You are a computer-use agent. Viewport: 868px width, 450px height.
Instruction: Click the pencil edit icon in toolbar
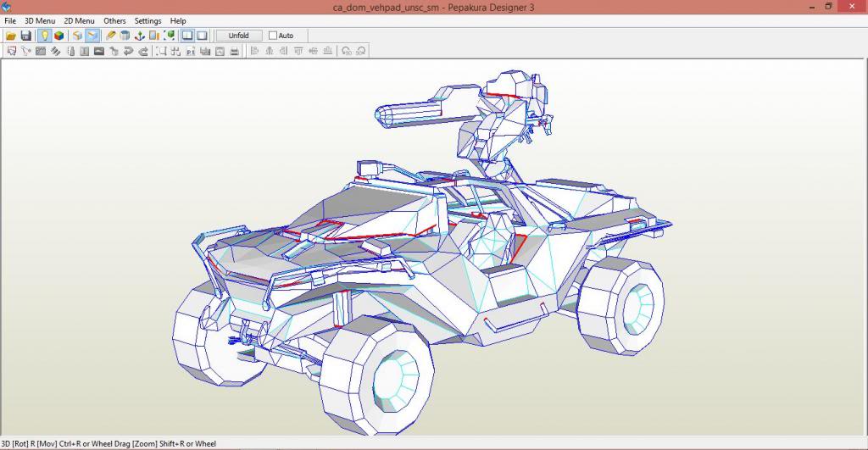111,36
